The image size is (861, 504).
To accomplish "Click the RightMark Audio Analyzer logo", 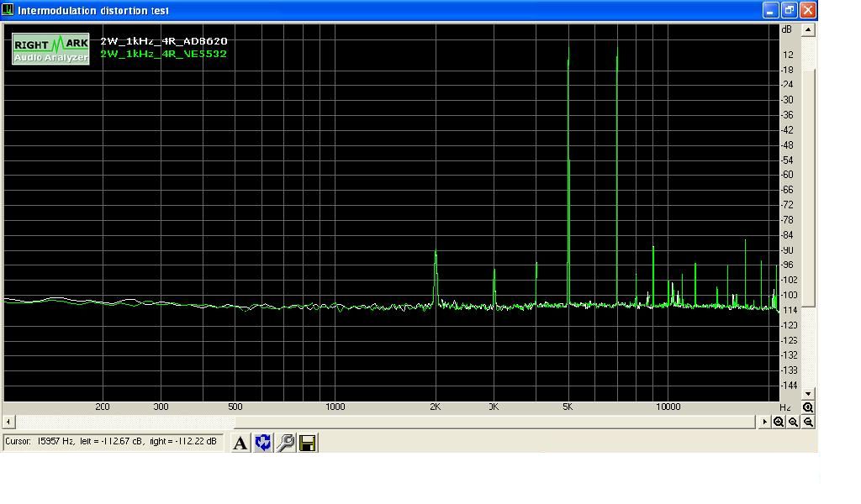I will click(x=50, y=49).
